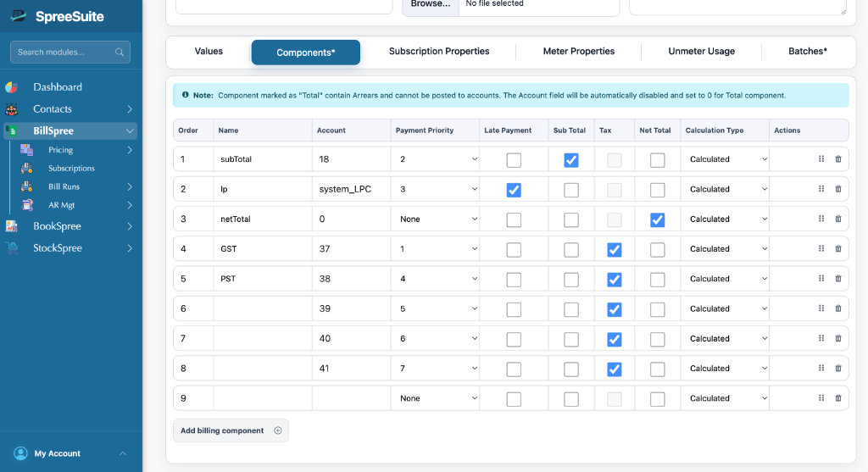Expand the My Account chevron

(x=123, y=453)
